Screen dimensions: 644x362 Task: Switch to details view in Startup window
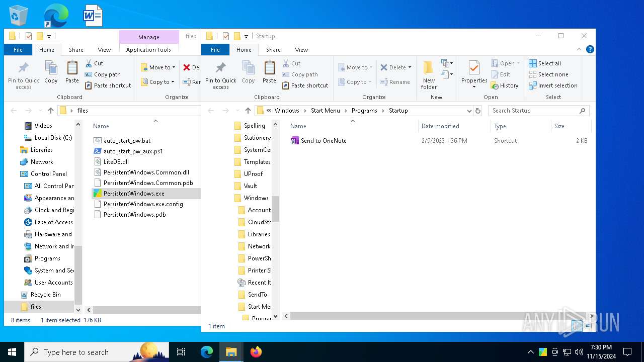click(x=577, y=326)
